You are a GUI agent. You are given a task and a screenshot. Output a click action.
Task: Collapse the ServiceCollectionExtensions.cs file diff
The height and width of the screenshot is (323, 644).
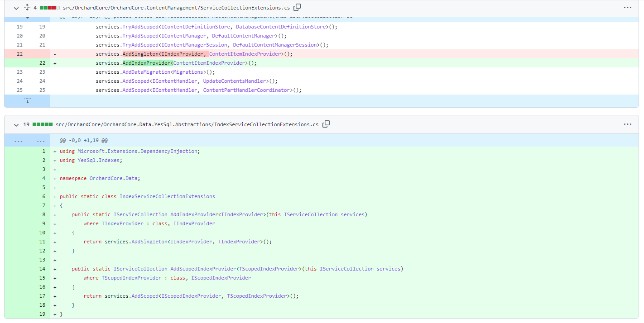click(16, 8)
